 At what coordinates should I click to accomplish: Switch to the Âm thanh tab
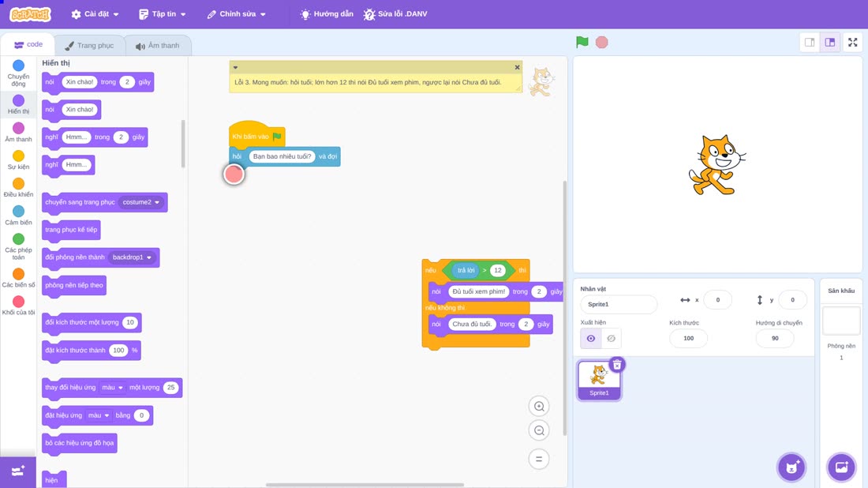click(158, 46)
